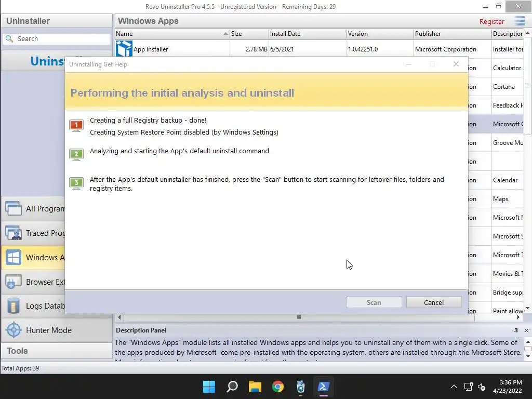This screenshot has height=399, width=532.
Task: Expand the Tools panel header
Action: 56,351
